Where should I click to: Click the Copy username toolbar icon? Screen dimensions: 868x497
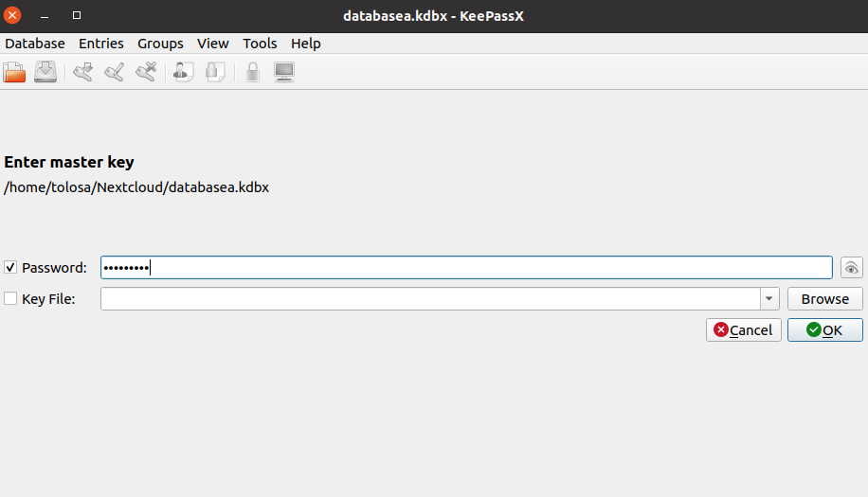183,72
